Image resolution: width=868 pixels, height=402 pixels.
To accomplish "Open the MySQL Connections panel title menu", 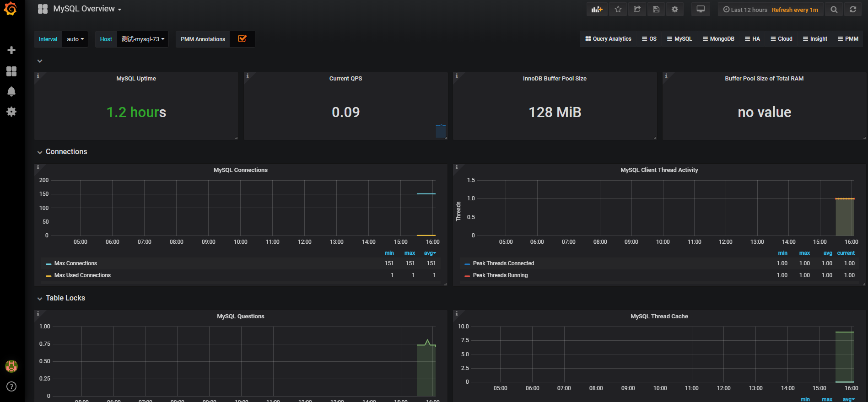I will coord(241,170).
